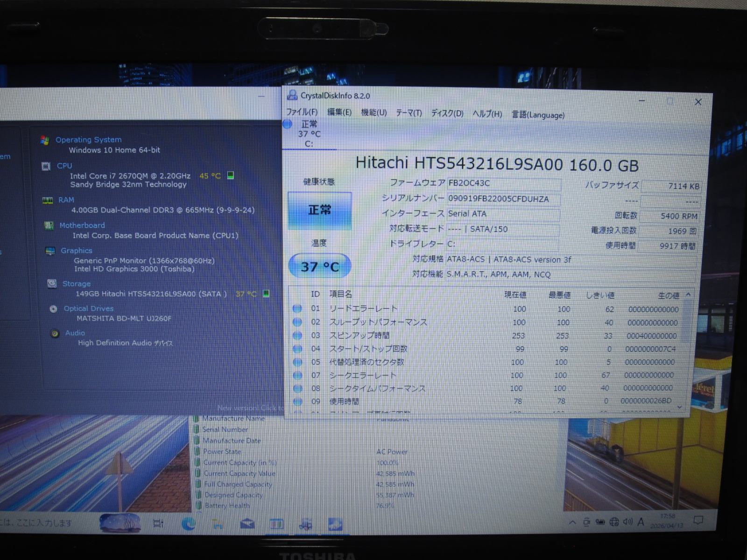Click the status icon for attribute 05 row

click(297, 362)
